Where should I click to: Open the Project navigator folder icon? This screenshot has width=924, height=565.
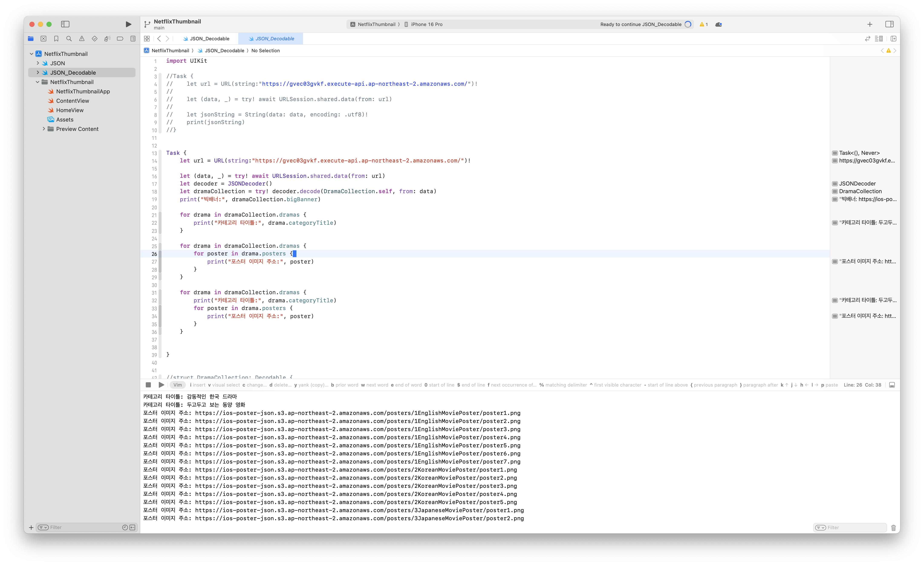[x=31, y=39]
